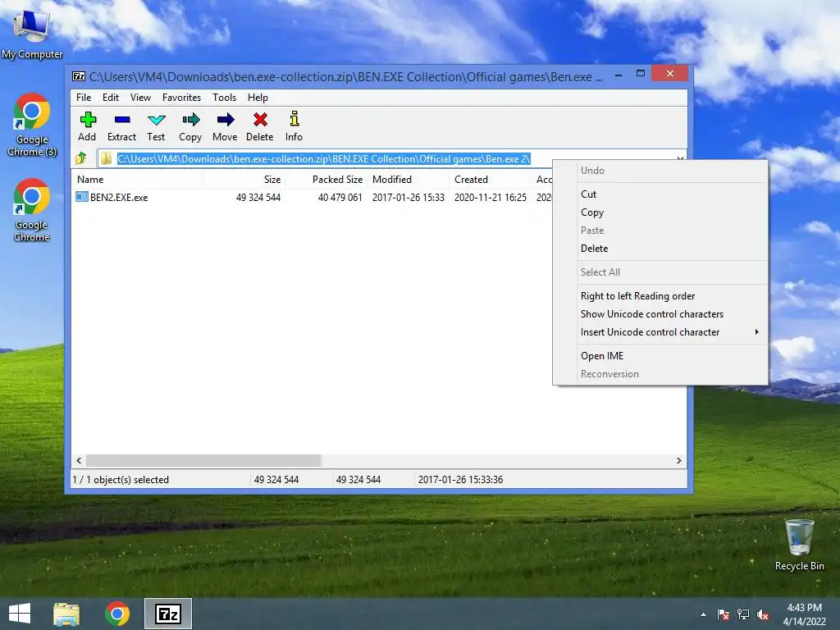Click the horizontal scrollbar left arrow

tap(79, 461)
